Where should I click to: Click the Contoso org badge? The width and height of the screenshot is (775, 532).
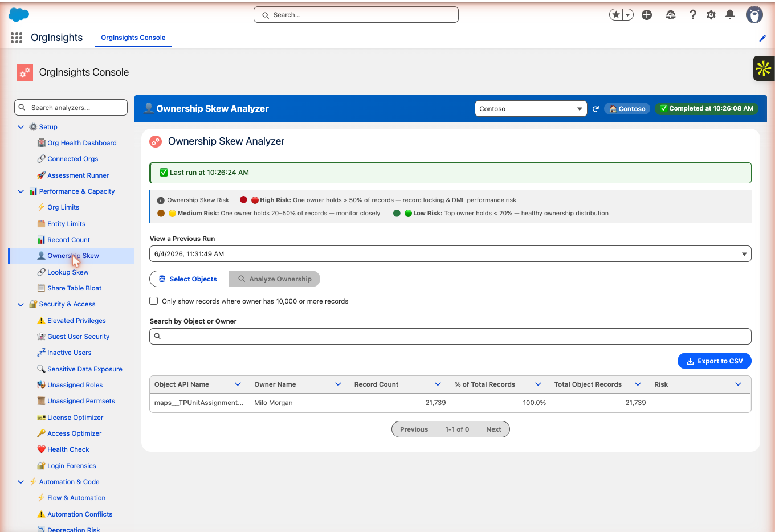tap(627, 109)
